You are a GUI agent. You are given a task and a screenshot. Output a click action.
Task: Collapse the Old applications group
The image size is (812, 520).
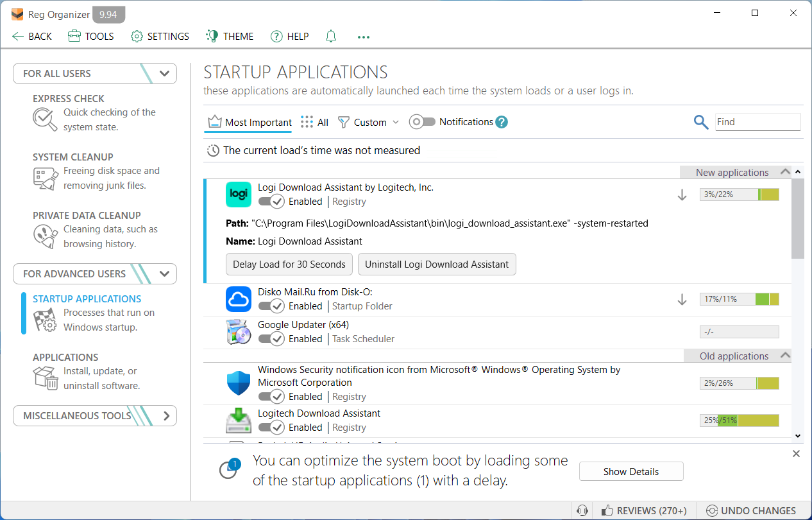click(785, 356)
